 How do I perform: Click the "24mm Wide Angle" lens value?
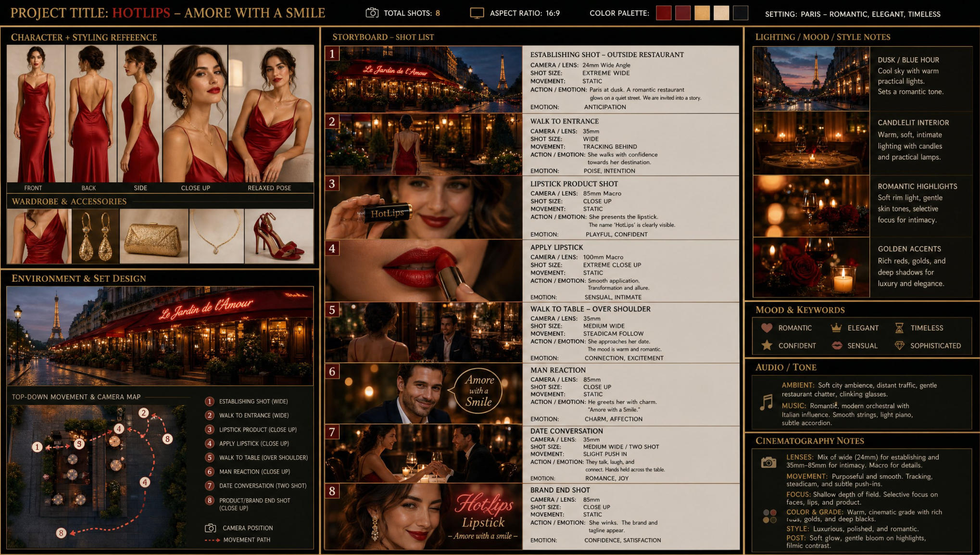click(606, 65)
